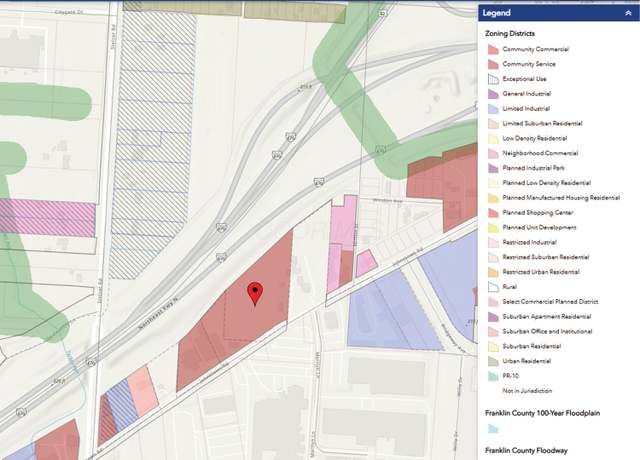Click the Community Commercial legend swatch

(493, 49)
